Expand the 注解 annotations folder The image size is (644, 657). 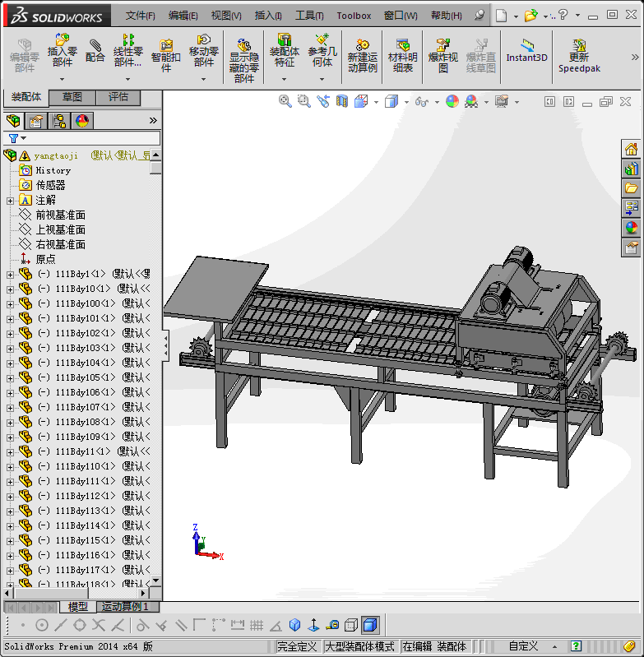click(10, 201)
